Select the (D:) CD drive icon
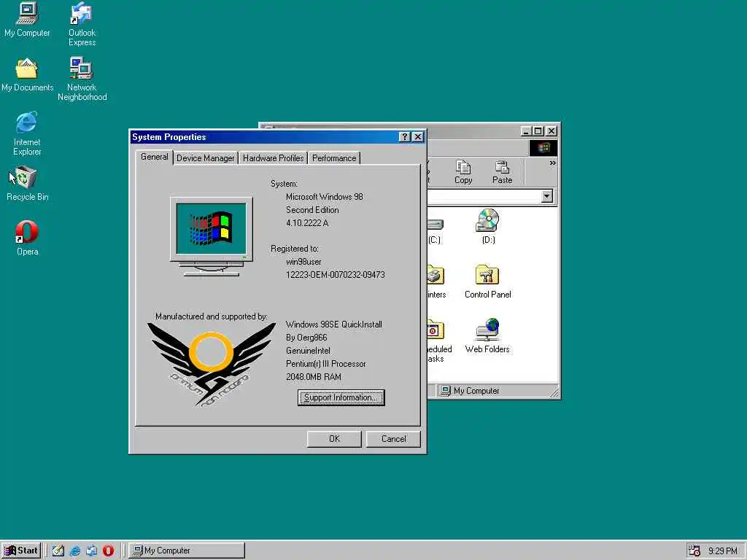This screenshot has width=747, height=560. tap(488, 227)
